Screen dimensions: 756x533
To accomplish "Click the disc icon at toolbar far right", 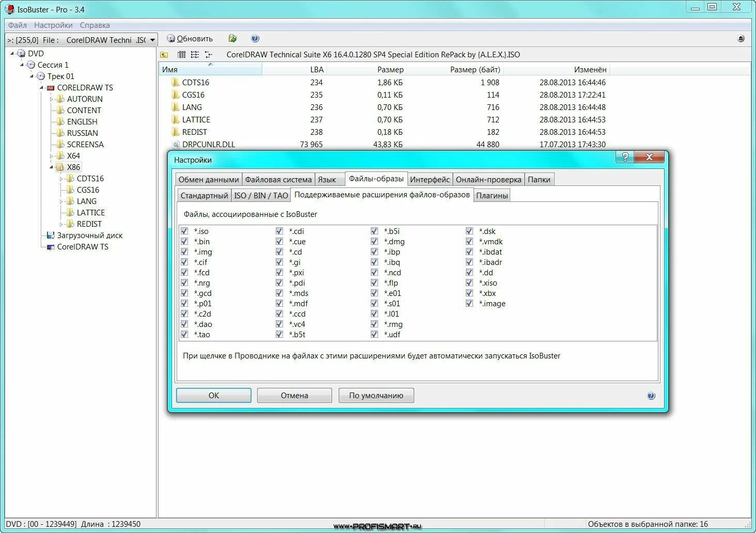I will pos(741,39).
